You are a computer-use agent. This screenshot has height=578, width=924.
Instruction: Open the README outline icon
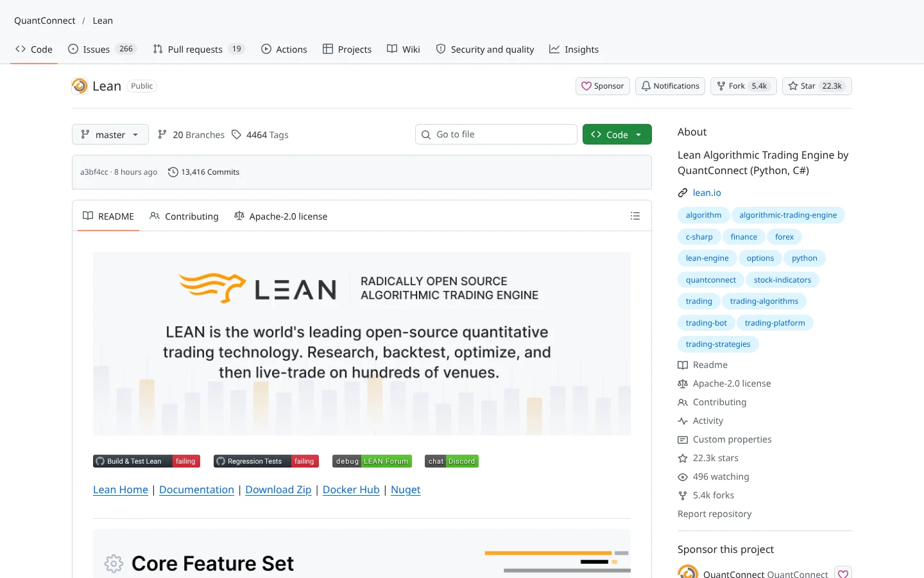[635, 216]
